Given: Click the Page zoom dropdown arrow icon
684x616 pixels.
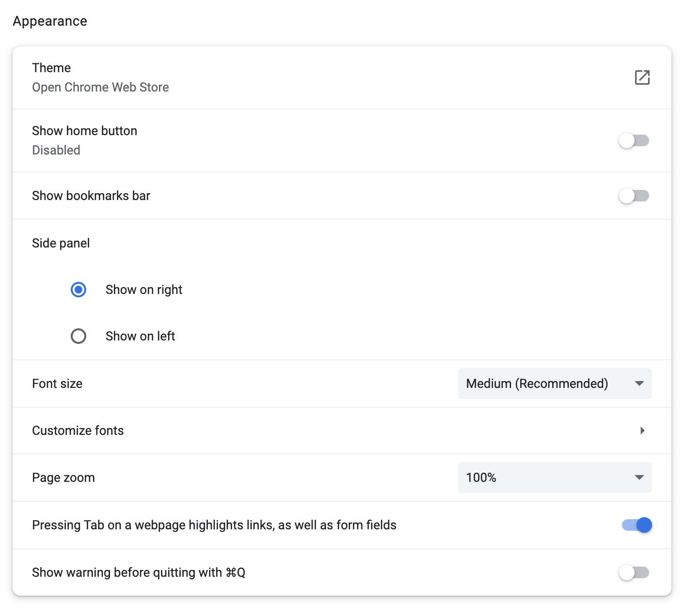Looking at the screenshot, I should (x=639, y=477).
